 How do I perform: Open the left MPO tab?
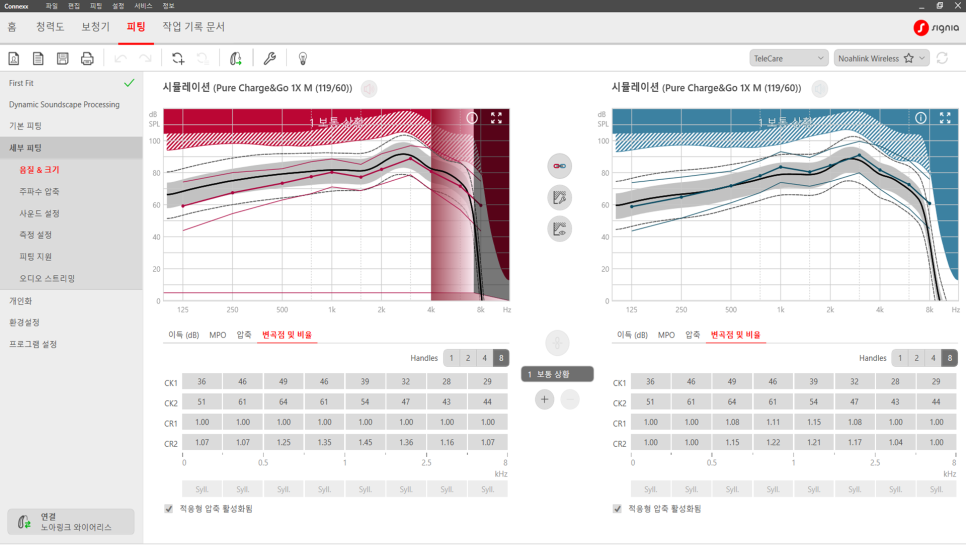[217, 335]
